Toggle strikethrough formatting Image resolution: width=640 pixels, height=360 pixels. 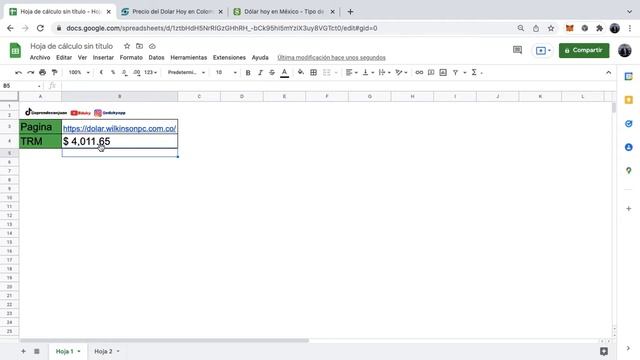[272, 72]
